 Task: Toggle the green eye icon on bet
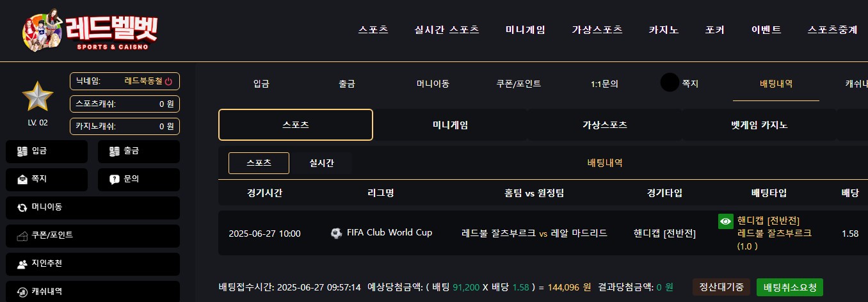[726, 221]
